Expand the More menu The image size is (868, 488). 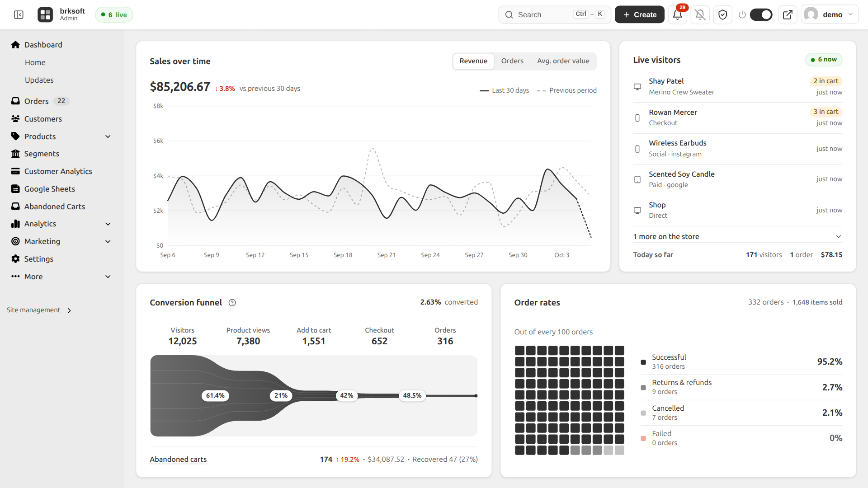tap(108, 277)
